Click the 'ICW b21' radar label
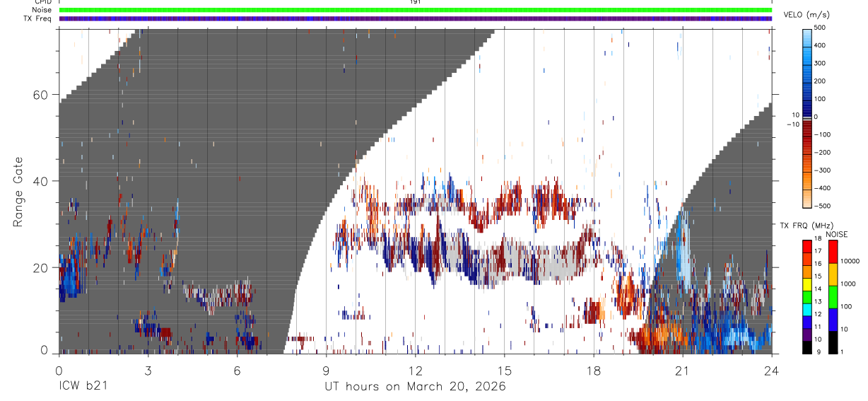This screenshot has height=401, width=868. point(85,387)
